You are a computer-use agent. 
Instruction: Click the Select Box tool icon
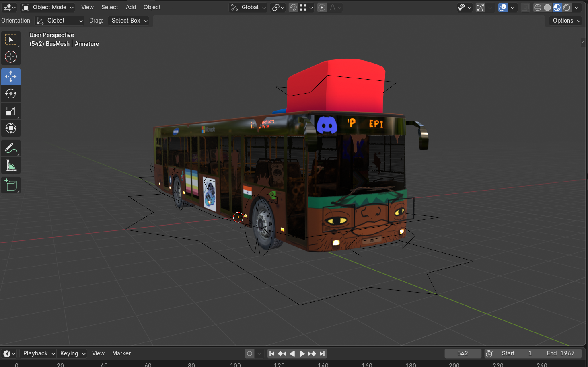(11, 39)
